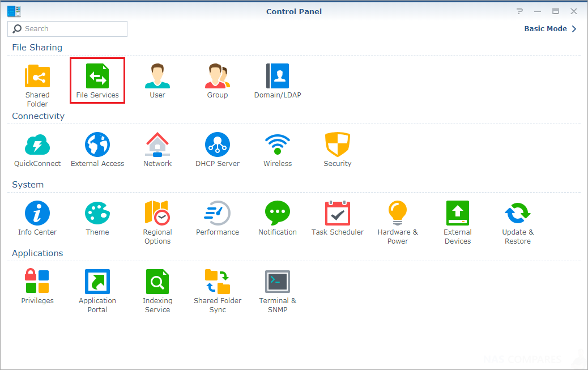The image size is (588, 370).
Task: Open the User settings icon
Action: pos(157,80)
